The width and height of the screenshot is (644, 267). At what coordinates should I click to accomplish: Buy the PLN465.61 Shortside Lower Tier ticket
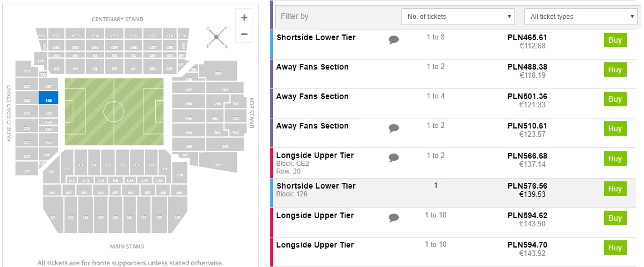pyautogui.click(x=615, y=40)
